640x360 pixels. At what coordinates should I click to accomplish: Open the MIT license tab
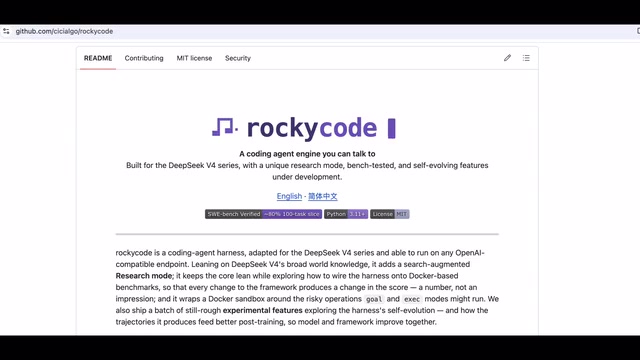coord(194,58)
